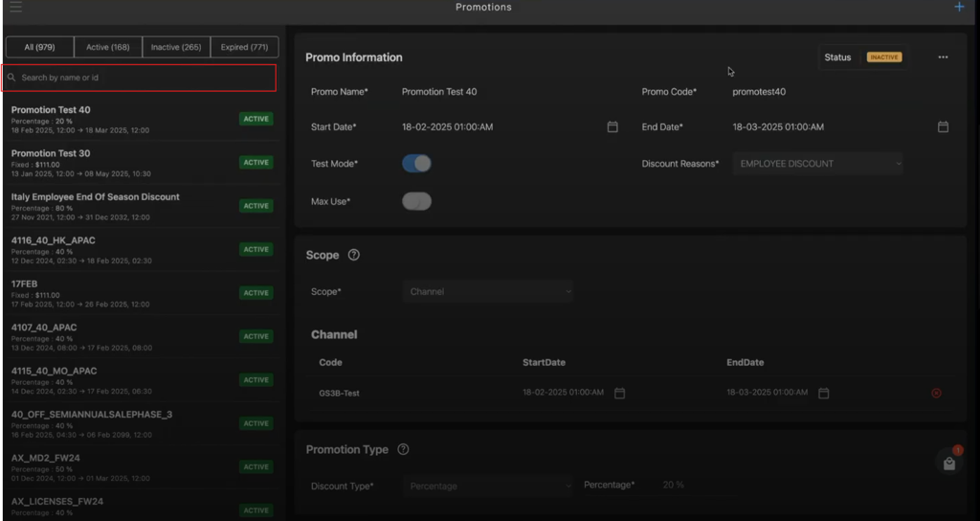Open the Discount Reasons dropdown
This screenshot has height=521, width=980.
tap(817, 164)
